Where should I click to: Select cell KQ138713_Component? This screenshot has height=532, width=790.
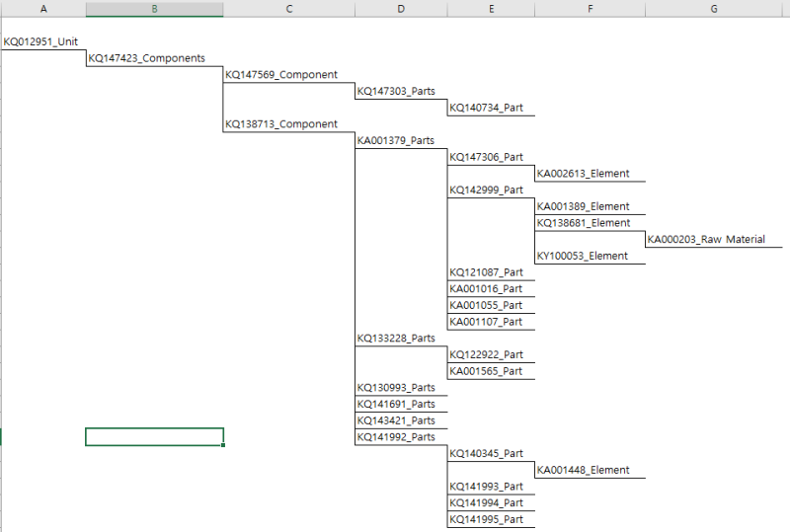[x=289, y=124]
